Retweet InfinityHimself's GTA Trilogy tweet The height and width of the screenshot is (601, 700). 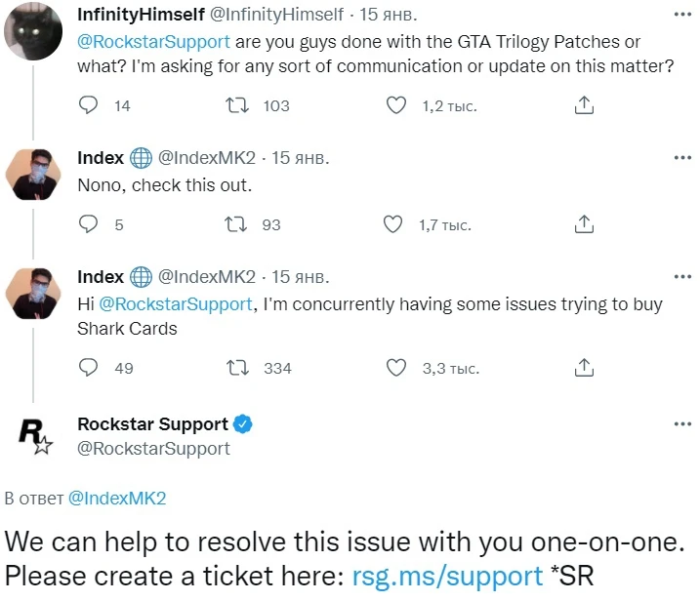[236, 105]
